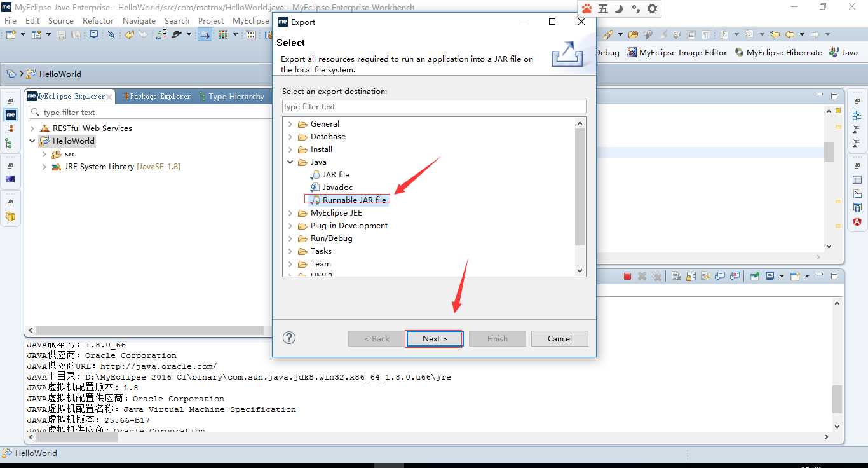Click the Save All toolbar icon
The height and width of the screenshot is (468, 868).
pos(76,34)
